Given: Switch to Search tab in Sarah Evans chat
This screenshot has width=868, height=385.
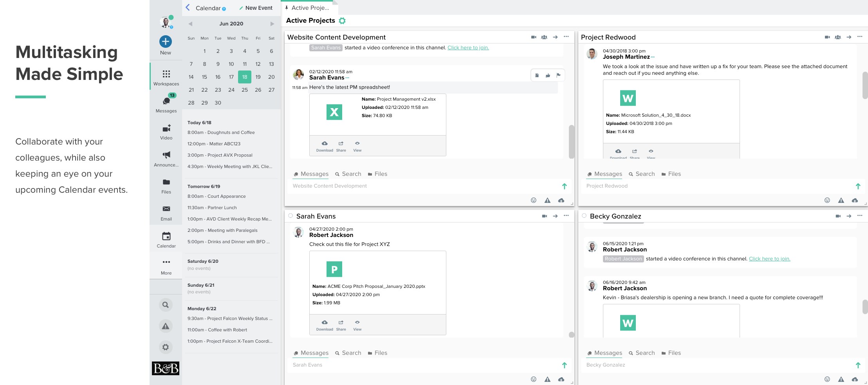Looking at the screenshot, I should coord(348,353).
